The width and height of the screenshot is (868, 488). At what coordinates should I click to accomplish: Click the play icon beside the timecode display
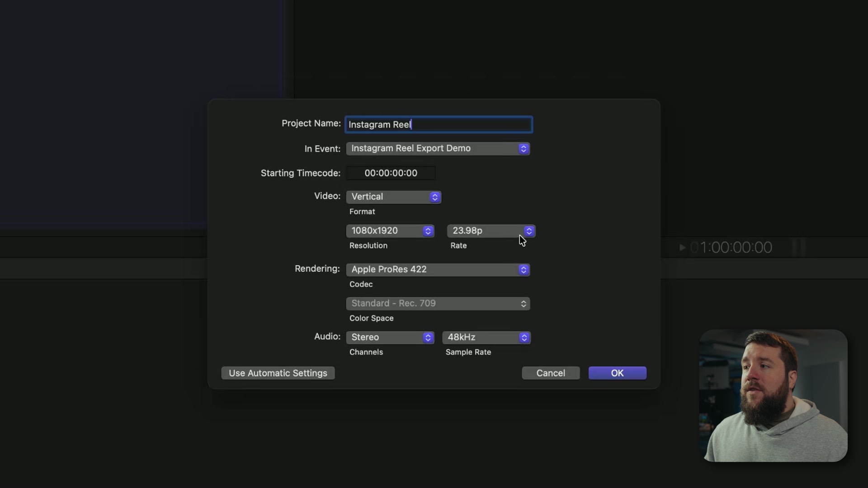682,248
